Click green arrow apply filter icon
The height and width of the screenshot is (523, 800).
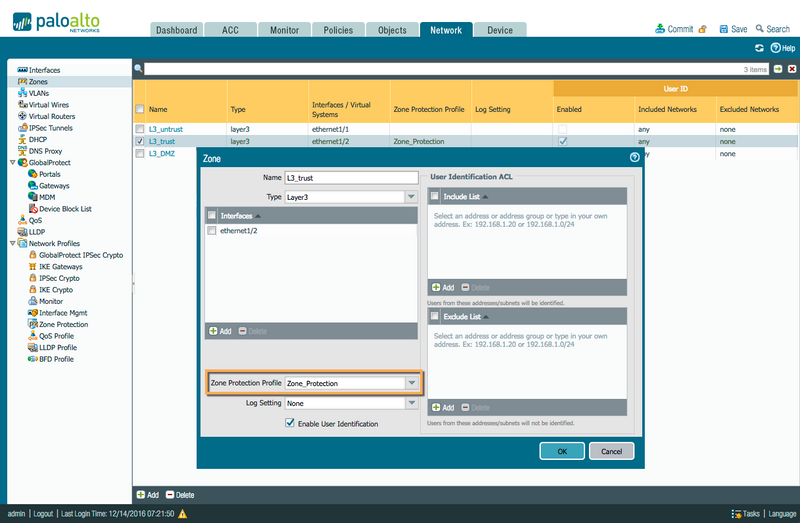coord(778,69)
